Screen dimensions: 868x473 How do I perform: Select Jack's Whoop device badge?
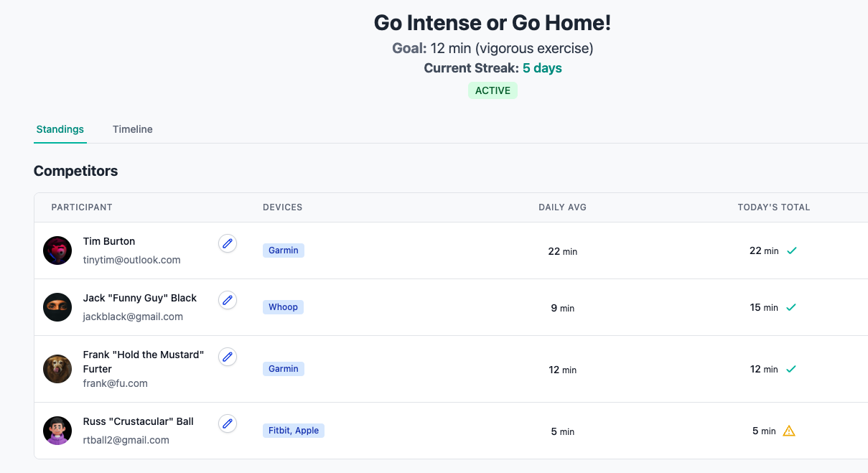click(283, 306)
